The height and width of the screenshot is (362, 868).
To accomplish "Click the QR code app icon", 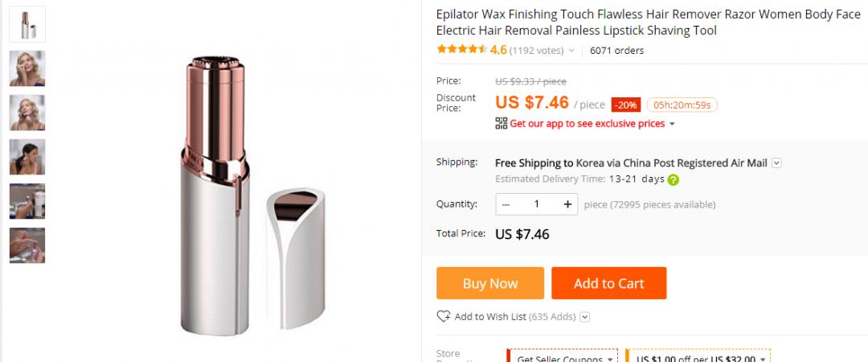I will click(x=502, y=124).
